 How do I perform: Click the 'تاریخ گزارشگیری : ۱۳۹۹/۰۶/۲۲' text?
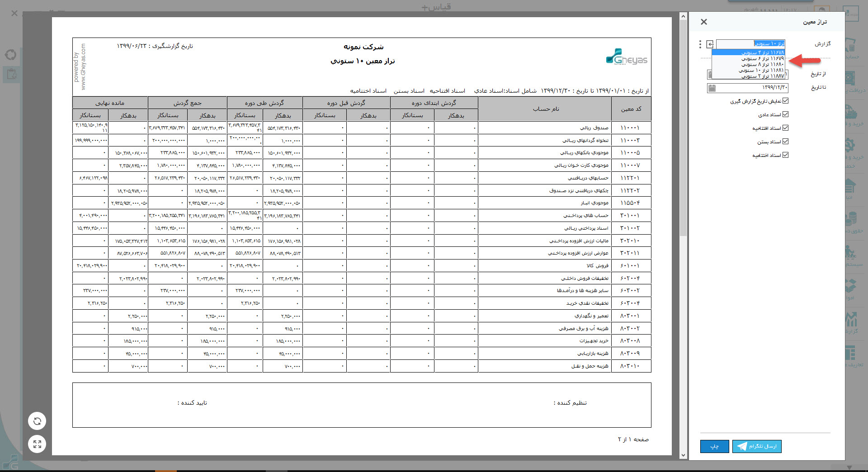coord(155,46)
